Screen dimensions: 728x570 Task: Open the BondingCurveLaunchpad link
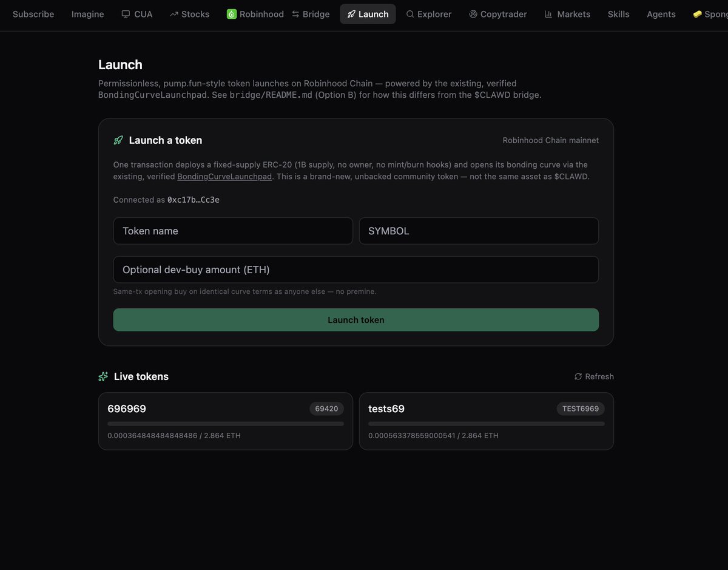(224, 177)
